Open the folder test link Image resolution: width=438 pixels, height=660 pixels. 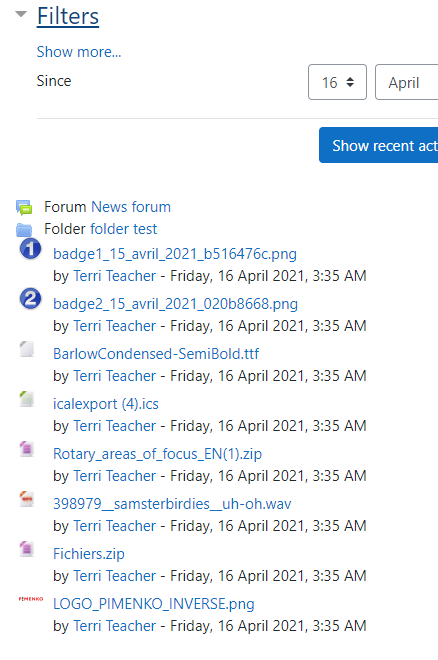click(124, 229)
